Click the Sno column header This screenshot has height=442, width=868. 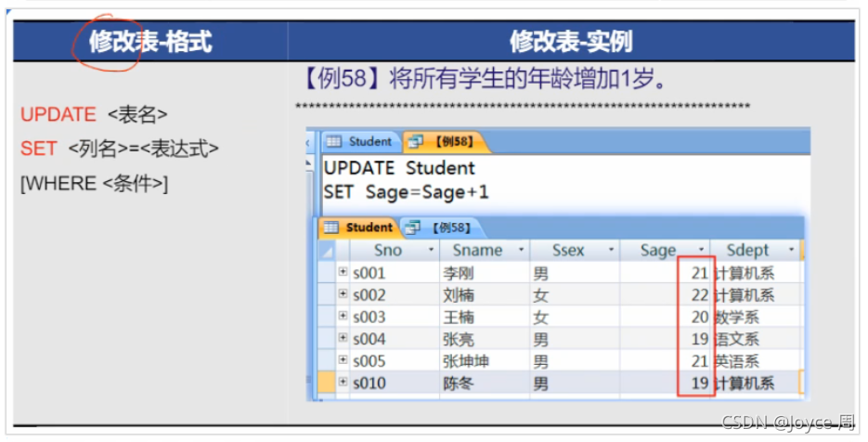pos(395,251)
